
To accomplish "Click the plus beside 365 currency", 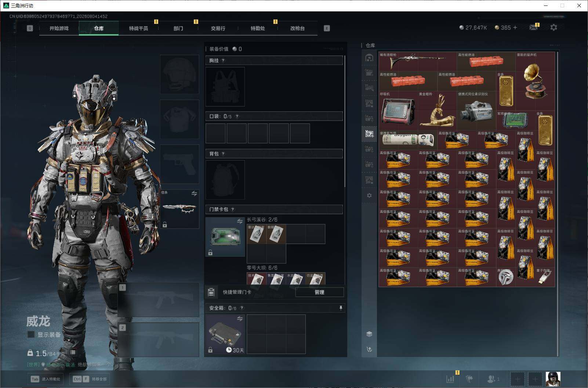I will 515,28.
